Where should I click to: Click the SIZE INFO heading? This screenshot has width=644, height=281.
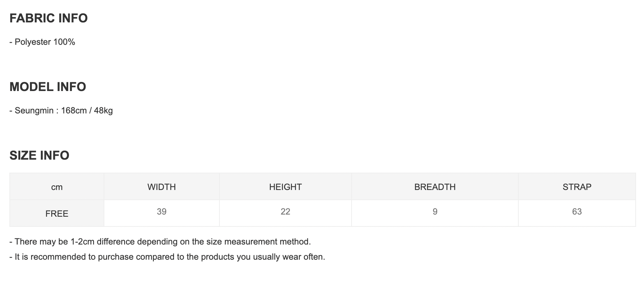click(x=39, y=155)
